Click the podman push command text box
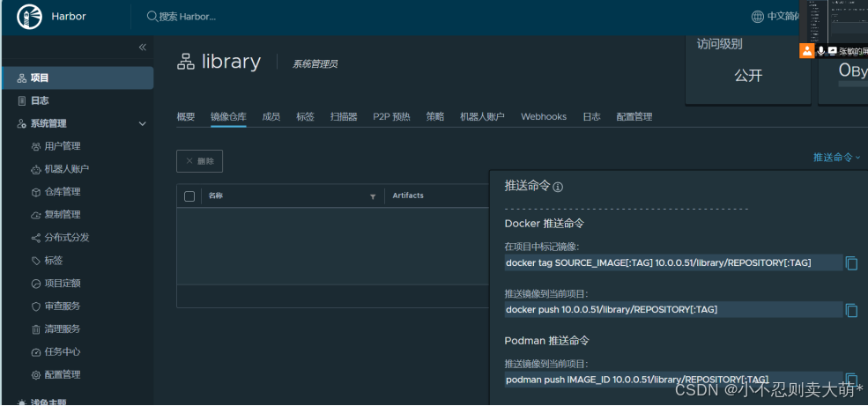 coord(673,379)
